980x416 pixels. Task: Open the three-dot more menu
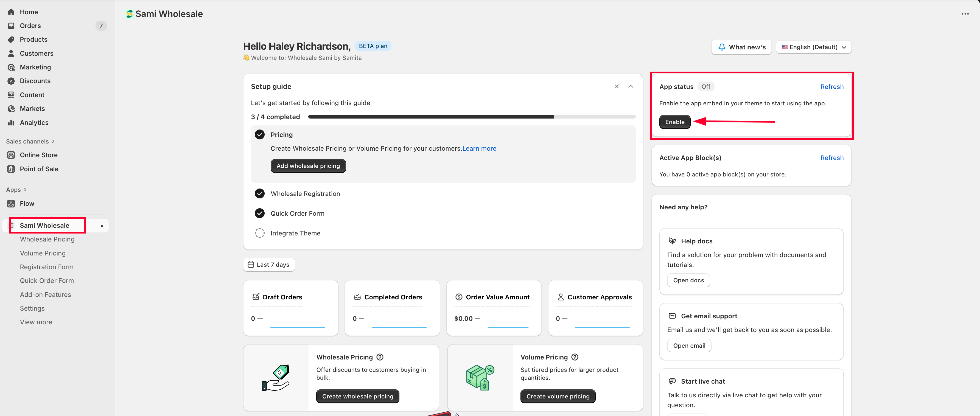click(x=965, y=14)
